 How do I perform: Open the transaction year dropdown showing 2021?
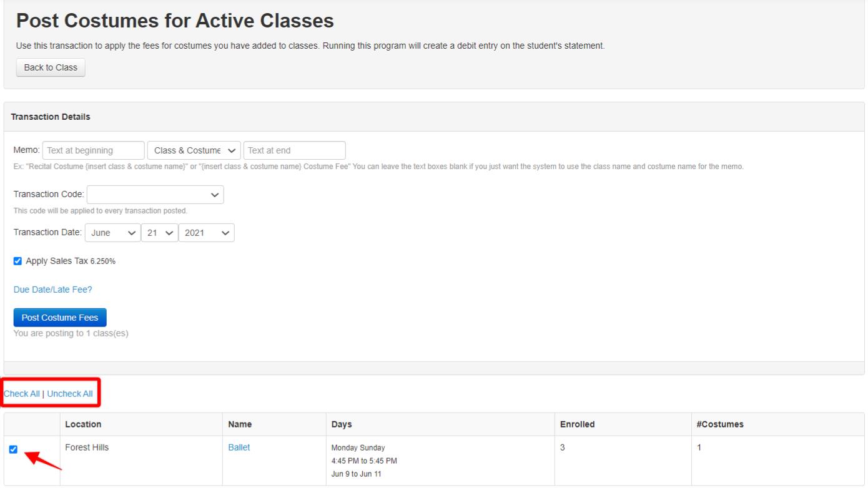(207, 233)
